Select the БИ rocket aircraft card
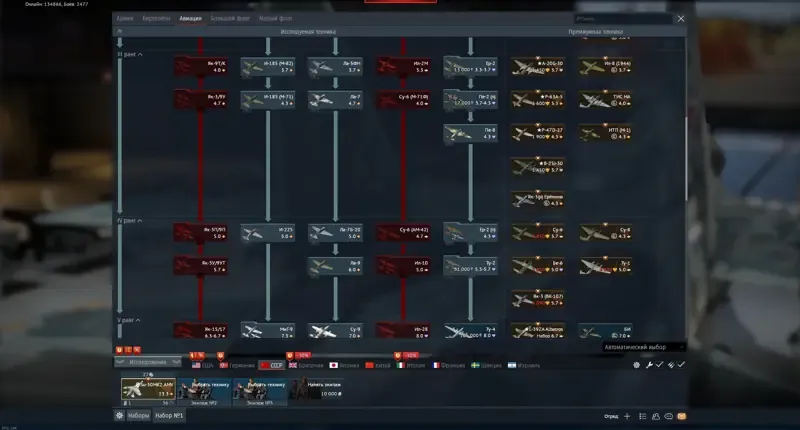800x430 pixels. point(606,332)
